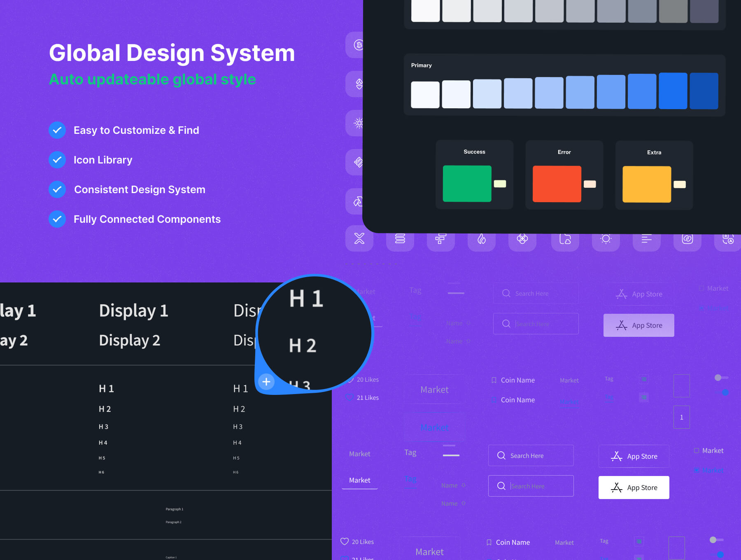Click the folder with cloud icon tile
This screenshot has width=741, height=560.
[565, 238]
